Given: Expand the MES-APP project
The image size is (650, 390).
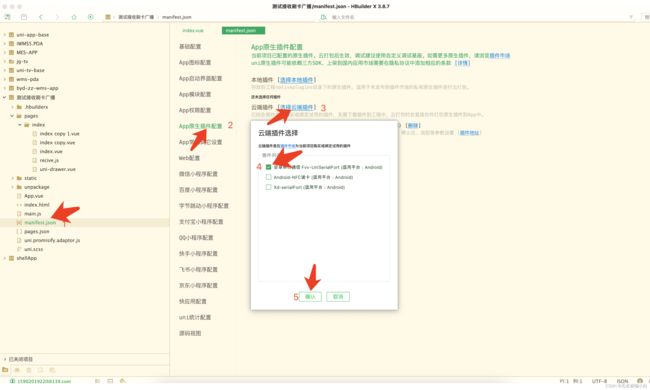Looking at the screenshot, I should [5, 53].
